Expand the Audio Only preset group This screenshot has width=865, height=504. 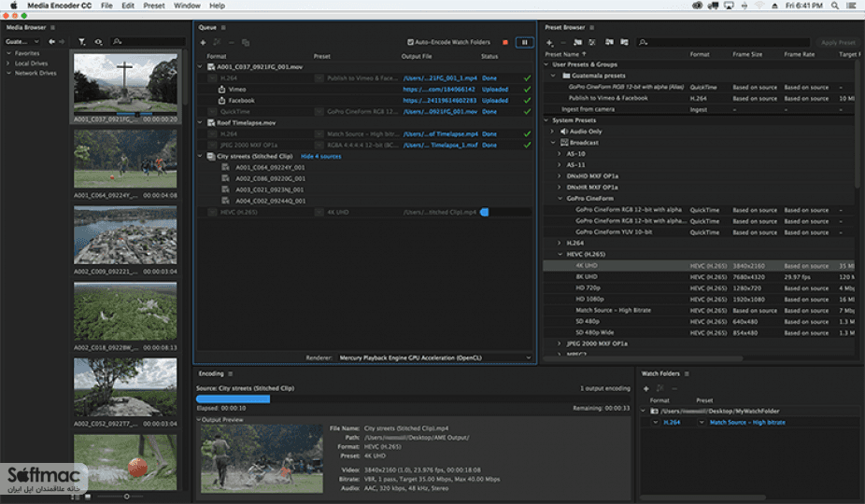[552, 132]
